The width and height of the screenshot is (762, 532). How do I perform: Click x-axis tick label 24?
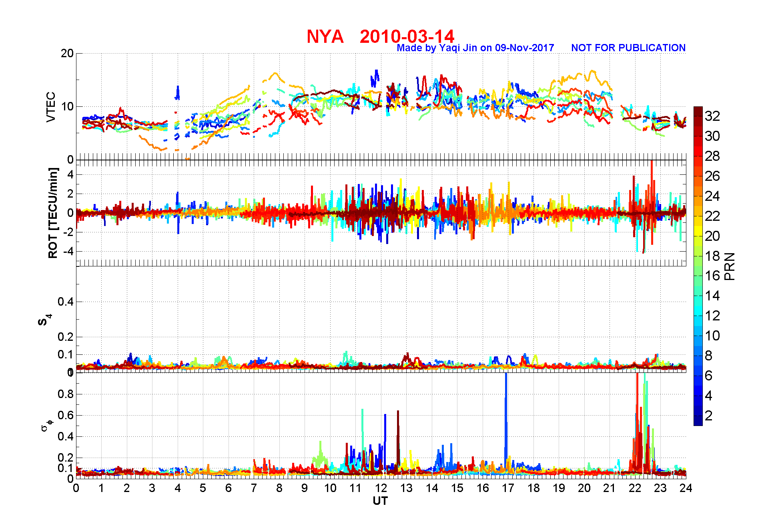pos(686,488)
